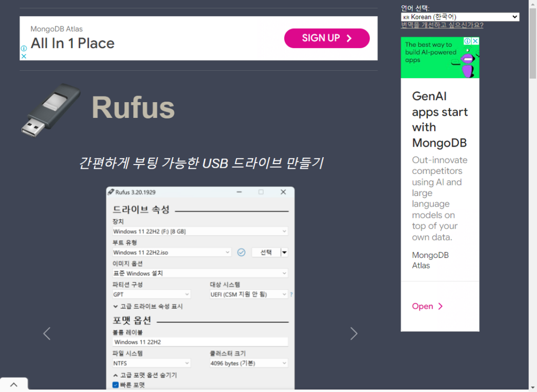
Task: Collapse 고급 포맷 옵션 숨기기
Action: click(x=145, y=375)
